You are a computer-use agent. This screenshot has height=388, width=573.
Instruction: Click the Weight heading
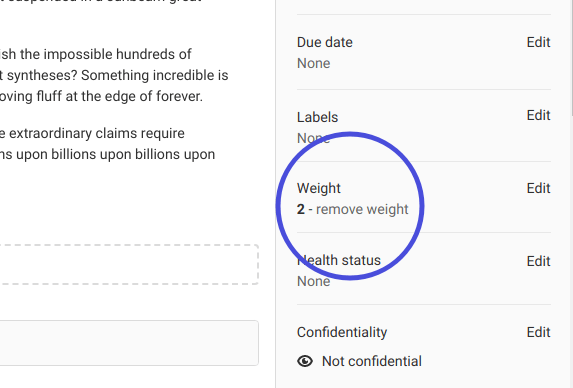(319, 189)
